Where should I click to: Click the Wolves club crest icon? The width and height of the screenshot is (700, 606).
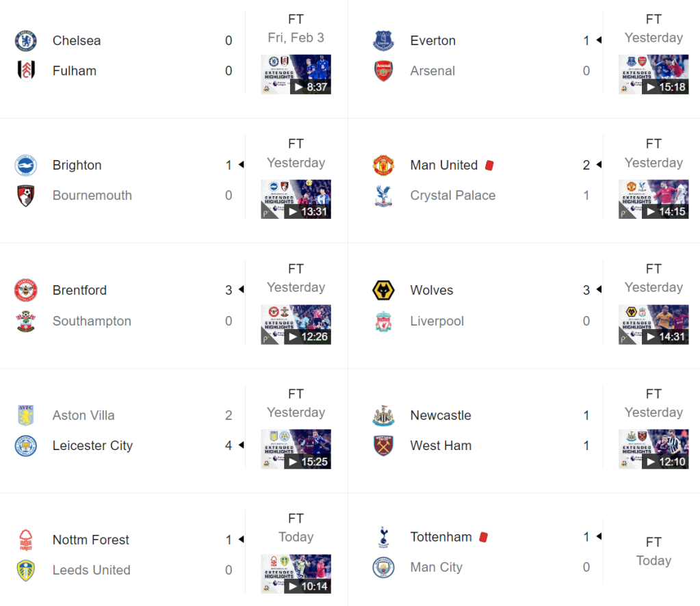384,291
